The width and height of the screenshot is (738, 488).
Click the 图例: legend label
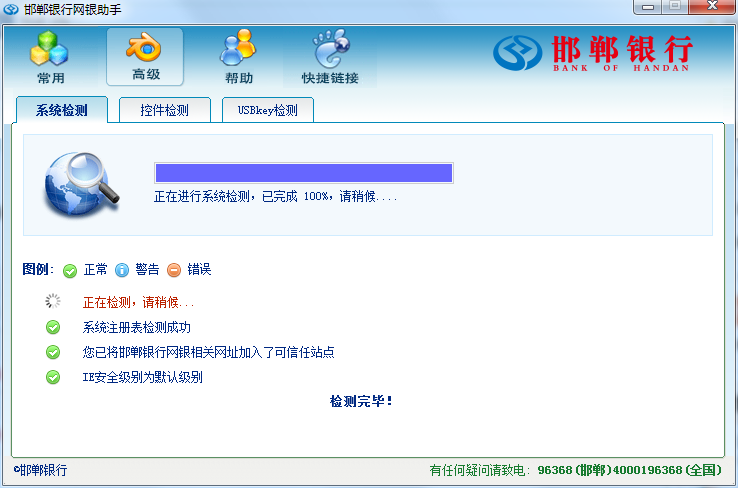pos(38,269)
